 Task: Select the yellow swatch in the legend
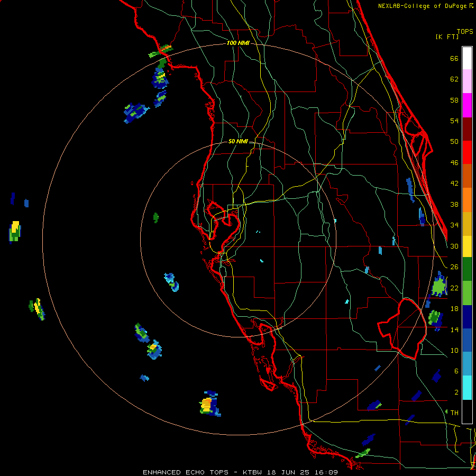tap(467, 246)
